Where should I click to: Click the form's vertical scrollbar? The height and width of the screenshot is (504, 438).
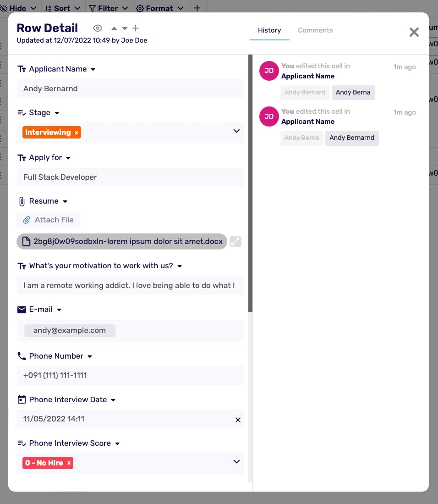250,183
